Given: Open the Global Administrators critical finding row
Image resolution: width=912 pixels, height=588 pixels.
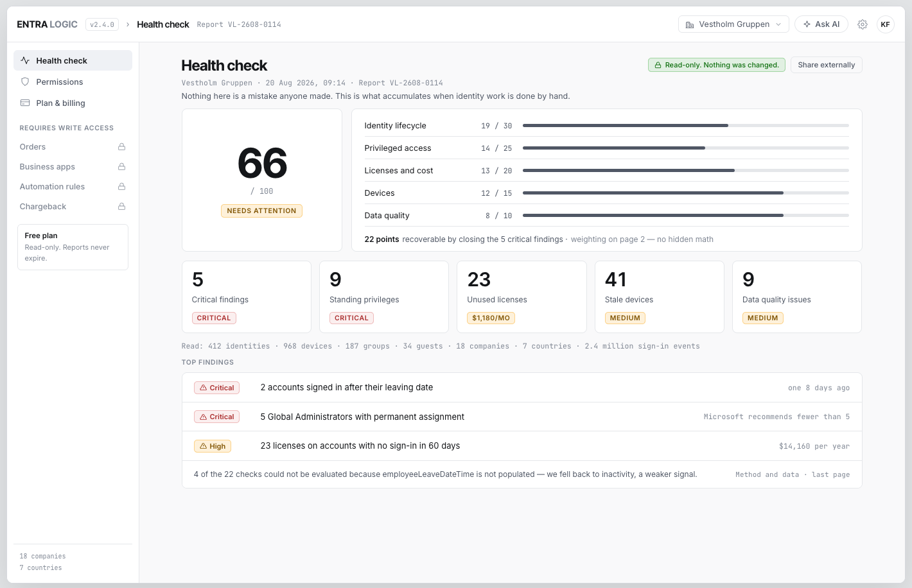Looking at the screenshot, I should pyautogui.click(x=522, y=417).
